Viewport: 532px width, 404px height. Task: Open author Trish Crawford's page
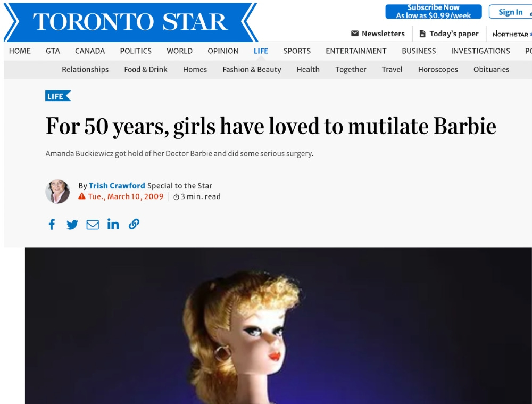pyautogui.click(x=117, y=186)
